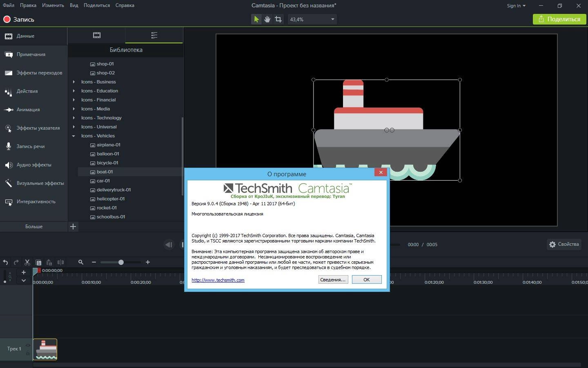Click the Undo arrow on timeline toolbar

click(5, 263)
